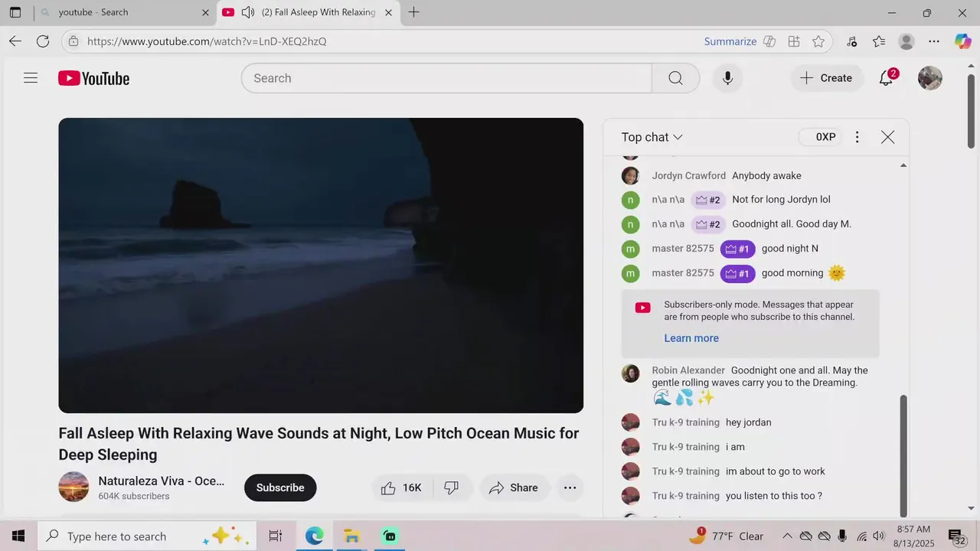Image resolution: width=980 pixels, height=551 pixels.
Task: View site information lock icon
Action: point(73,41)
